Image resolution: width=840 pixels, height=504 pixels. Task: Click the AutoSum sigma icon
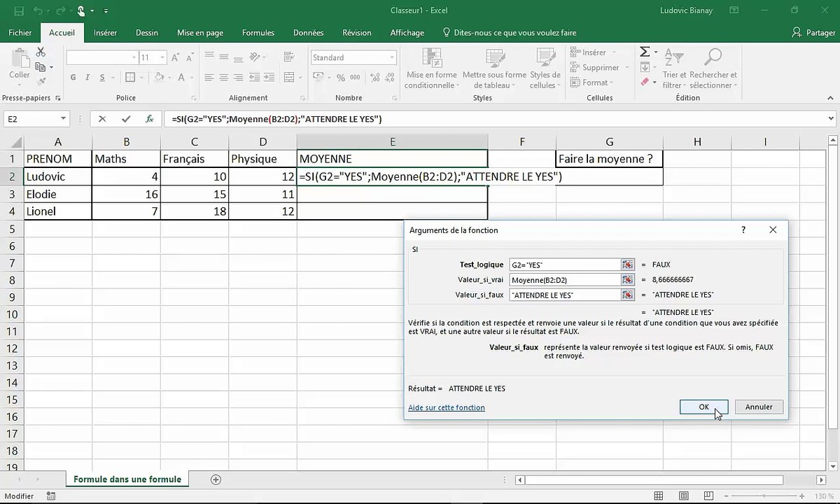coord(645,52)
